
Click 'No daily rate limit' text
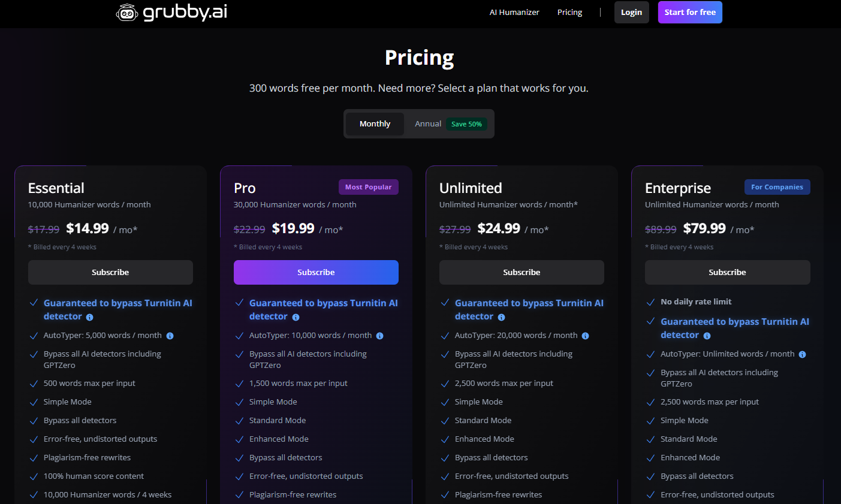click(x=696, y=302)
